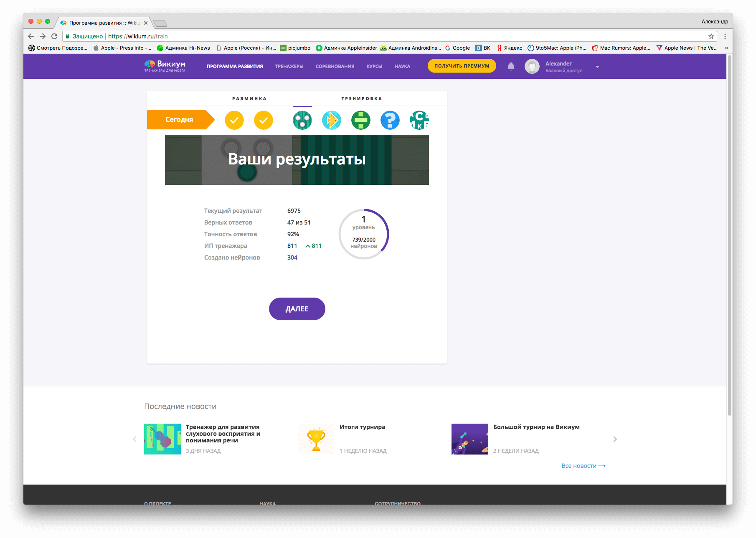Click the Получить премиум button

[x=462, y=66]
